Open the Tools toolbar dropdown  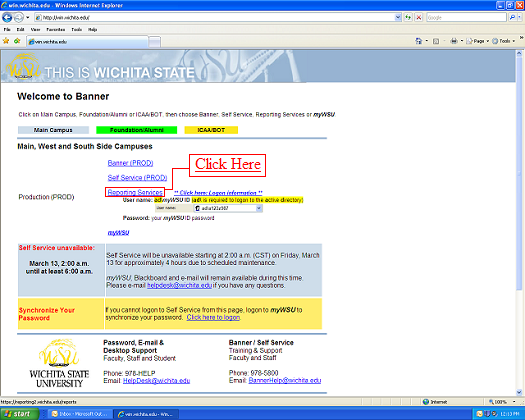pyautogui.click(x=504, y=41)
